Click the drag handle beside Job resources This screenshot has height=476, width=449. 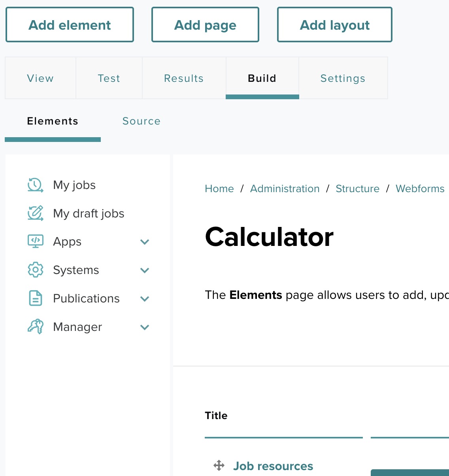tap(219, 465)
